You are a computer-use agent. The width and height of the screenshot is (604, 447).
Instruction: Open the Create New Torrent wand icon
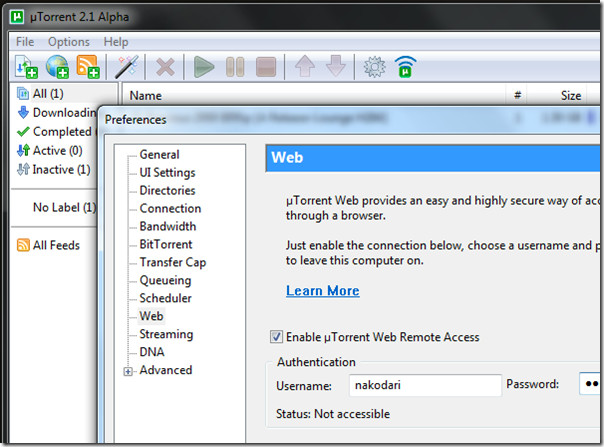click(x=127, y=67)
